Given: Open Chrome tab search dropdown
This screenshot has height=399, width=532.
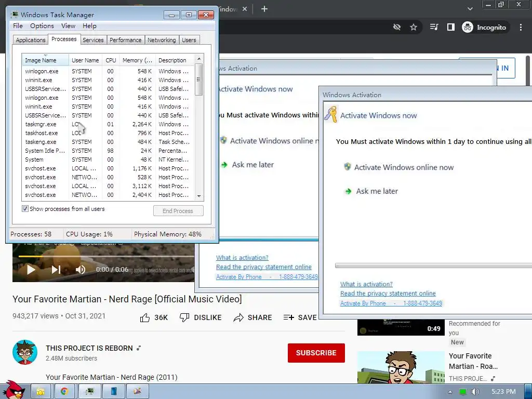Looking at the screenshot, I should (470, 9).
